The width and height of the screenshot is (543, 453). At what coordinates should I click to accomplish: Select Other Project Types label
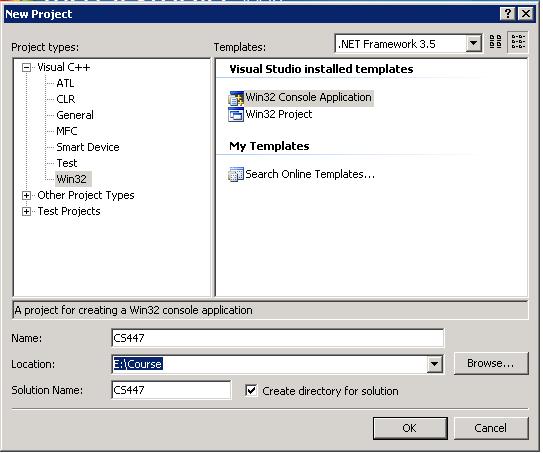(x=86, y=195)
